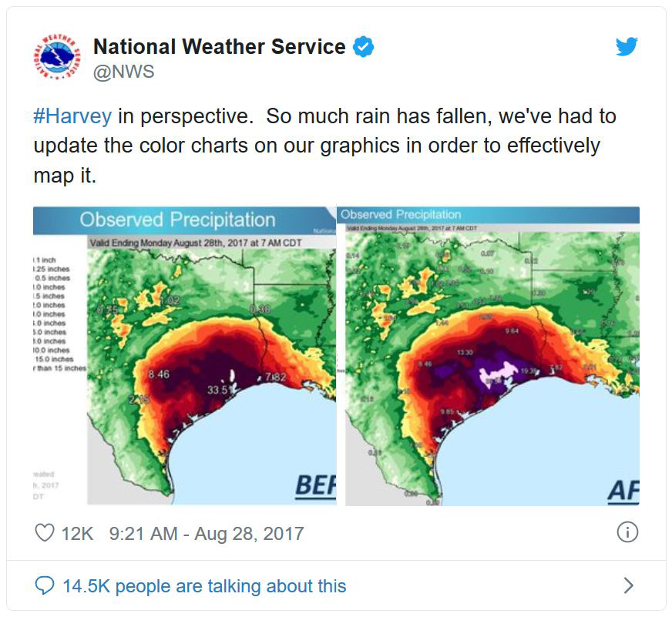The height and width of the screenshot is (617, 672).
Task: Click the 33.5 rainfall label on the left map
Action: tap(217, 390)
